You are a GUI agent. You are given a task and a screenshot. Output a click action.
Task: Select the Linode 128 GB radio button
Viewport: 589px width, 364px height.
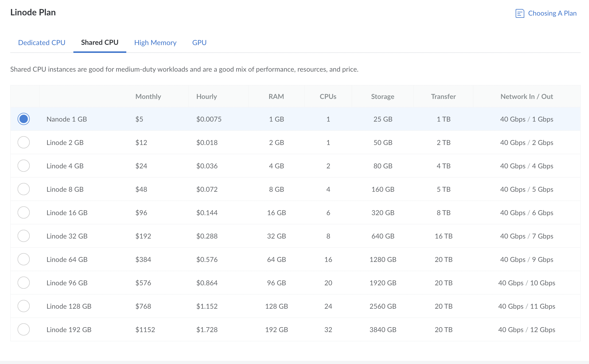(24, 306)
